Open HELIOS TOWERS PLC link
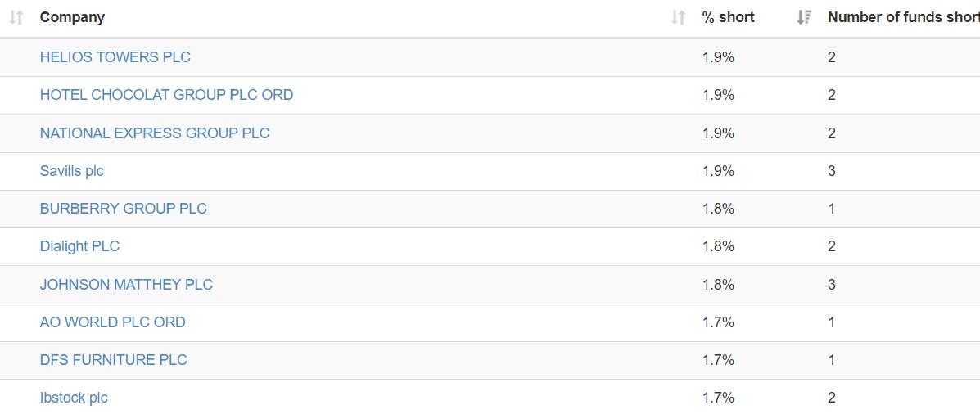Image resolution: width=980 pixels, height=414 pixels. pos(115,57)
